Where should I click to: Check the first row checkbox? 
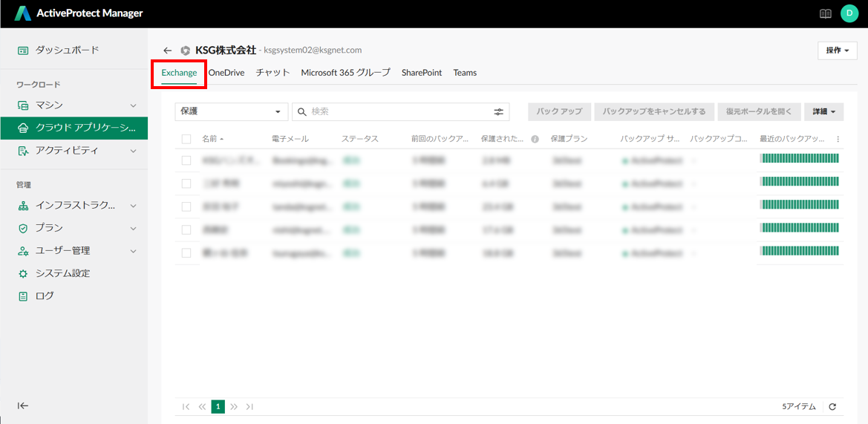(186, 160)
